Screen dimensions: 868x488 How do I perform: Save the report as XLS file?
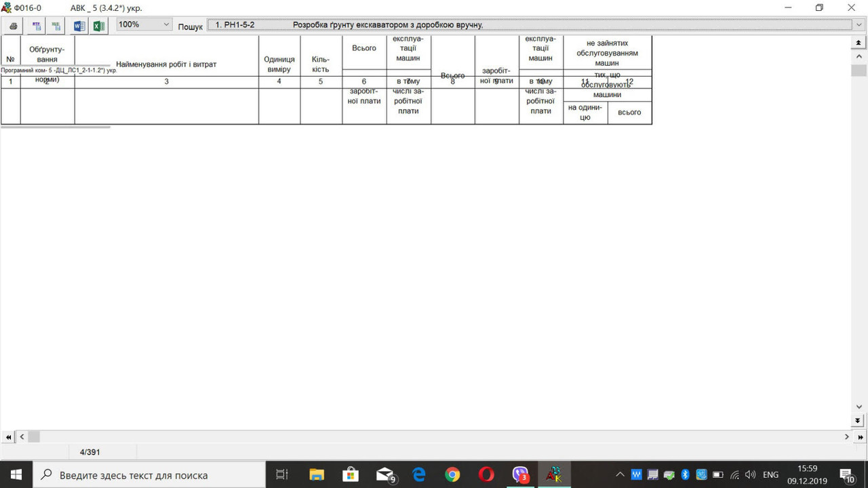tap(56, 26)
